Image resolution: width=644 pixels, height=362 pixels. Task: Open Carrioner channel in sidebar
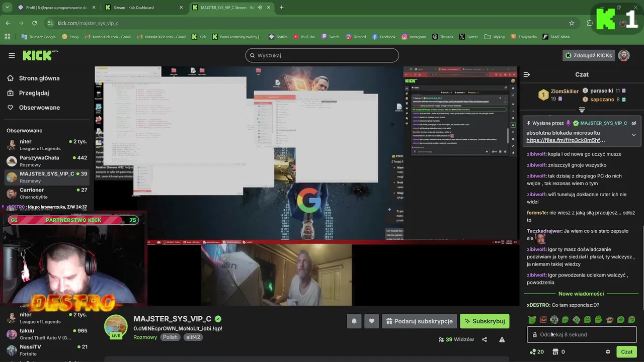coord(46,193)
